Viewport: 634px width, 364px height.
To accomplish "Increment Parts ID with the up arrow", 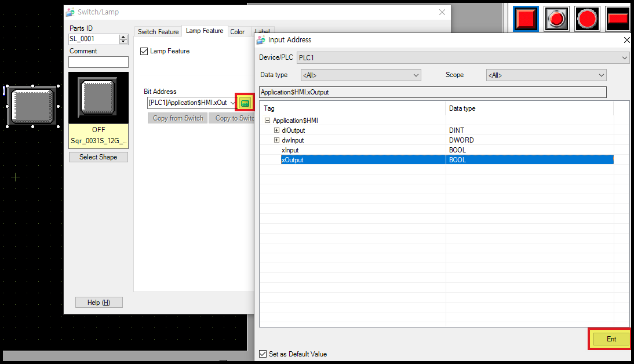I will point(123,37).
